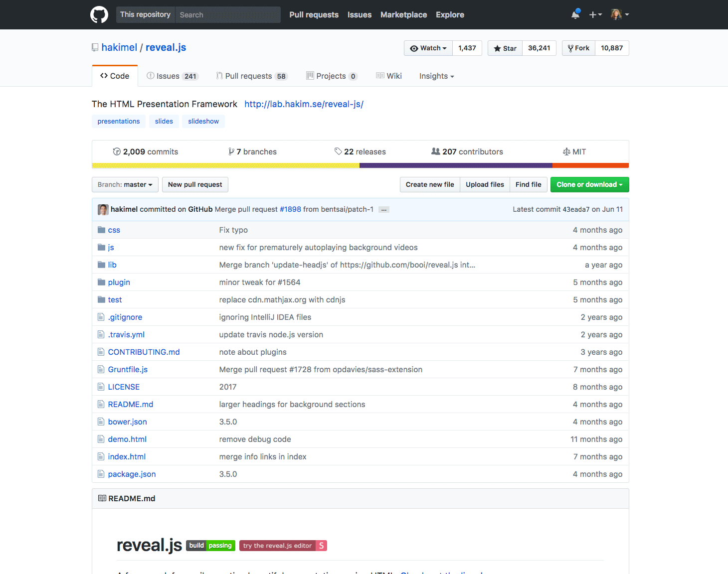Open the css folder icon
This screenshot has height=574, width=728.
click(101, 230)
